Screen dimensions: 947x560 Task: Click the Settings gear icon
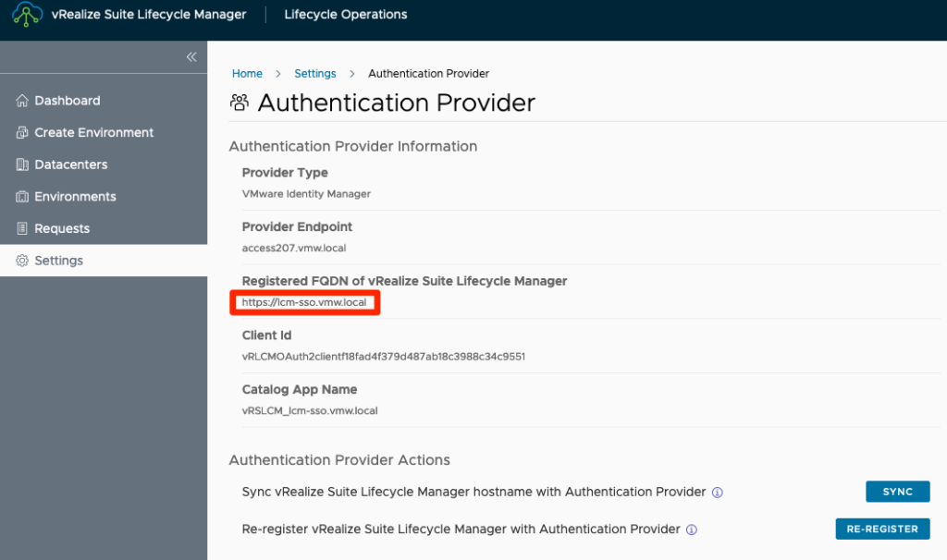[x=22, y=261]
